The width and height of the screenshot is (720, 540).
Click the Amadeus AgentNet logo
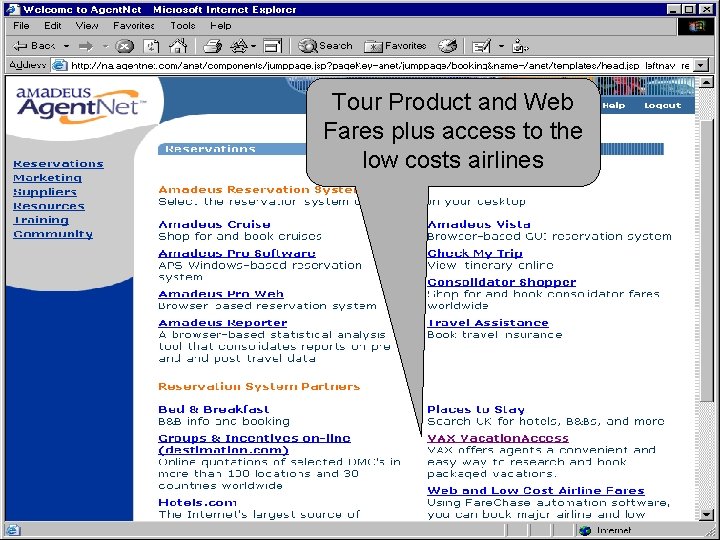[79, 106]
